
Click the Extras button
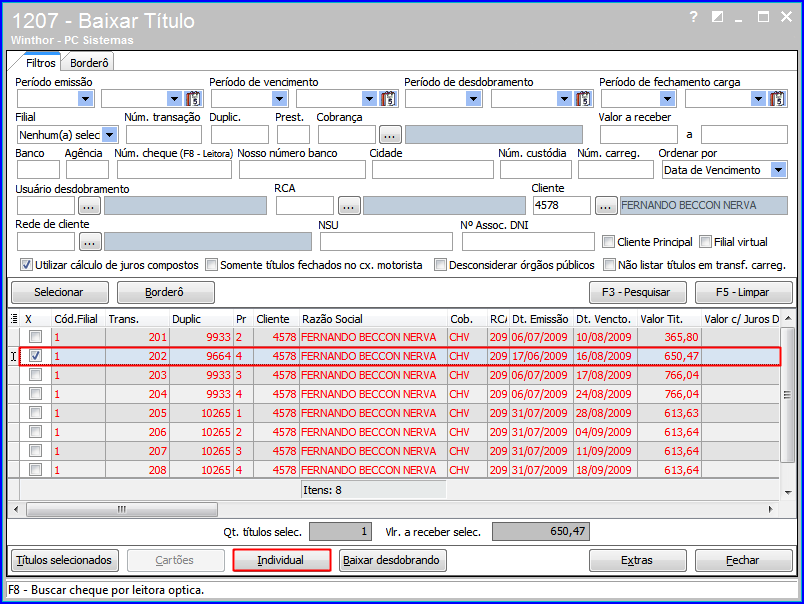(637, 560)
